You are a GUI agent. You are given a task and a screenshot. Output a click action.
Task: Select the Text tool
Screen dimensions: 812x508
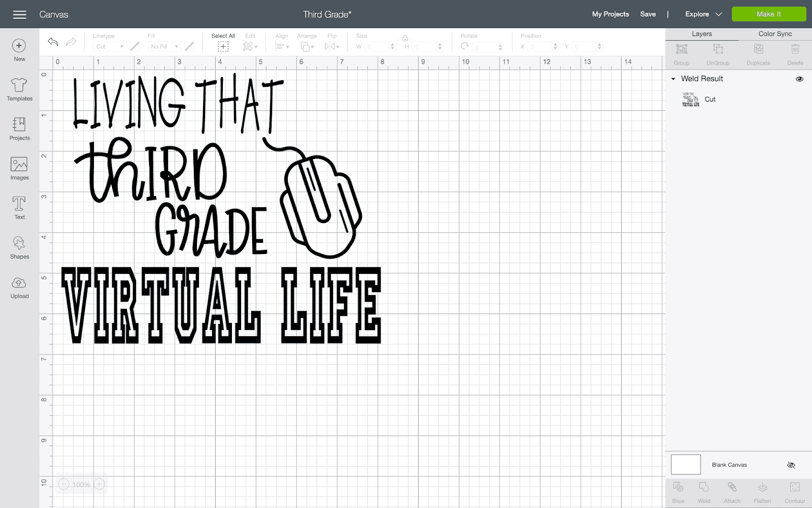tap(19, 208)
